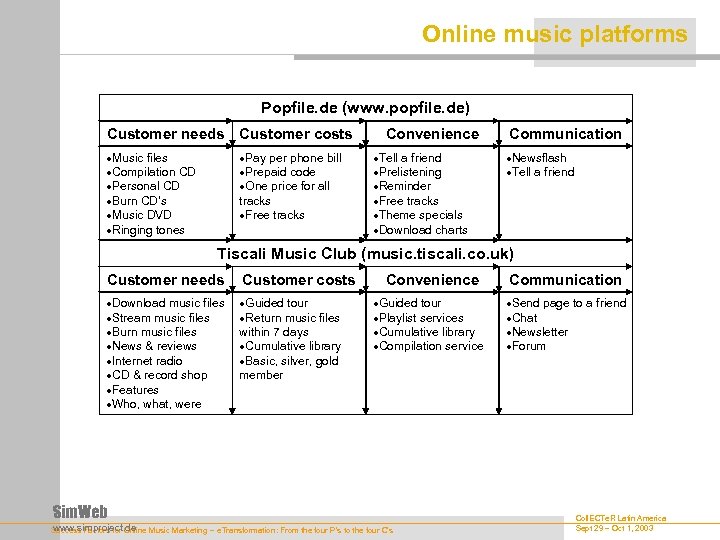Click 'One price for all tracks' bullet
Screen dimensions: 720x540
(x=284, y=193)
